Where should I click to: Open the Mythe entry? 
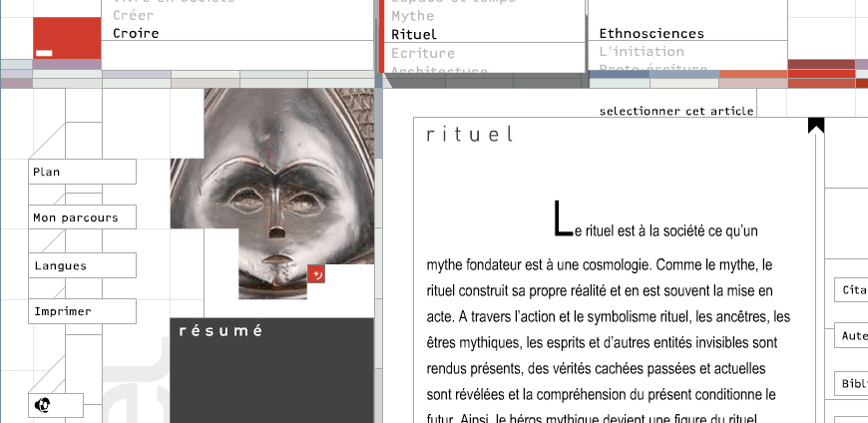(x=412, y=16)
